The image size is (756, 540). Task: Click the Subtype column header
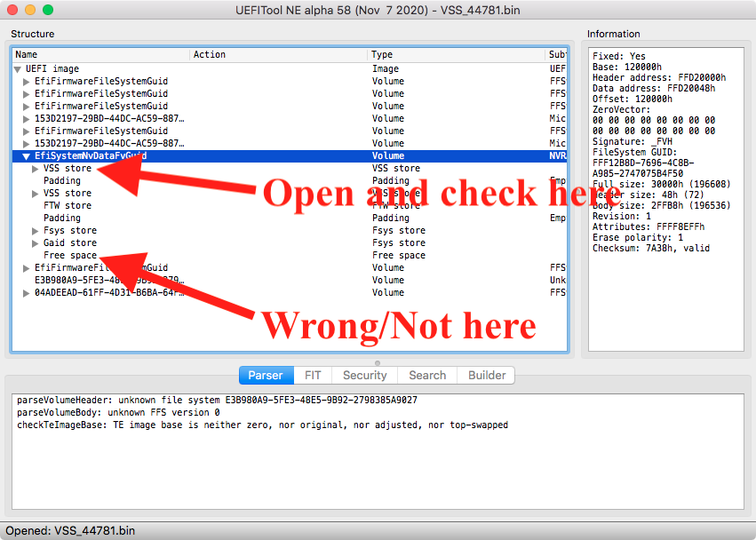(556, 54)
